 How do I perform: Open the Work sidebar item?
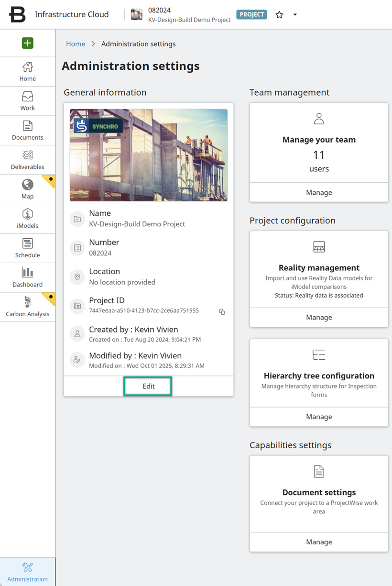(x=28, y=101)
